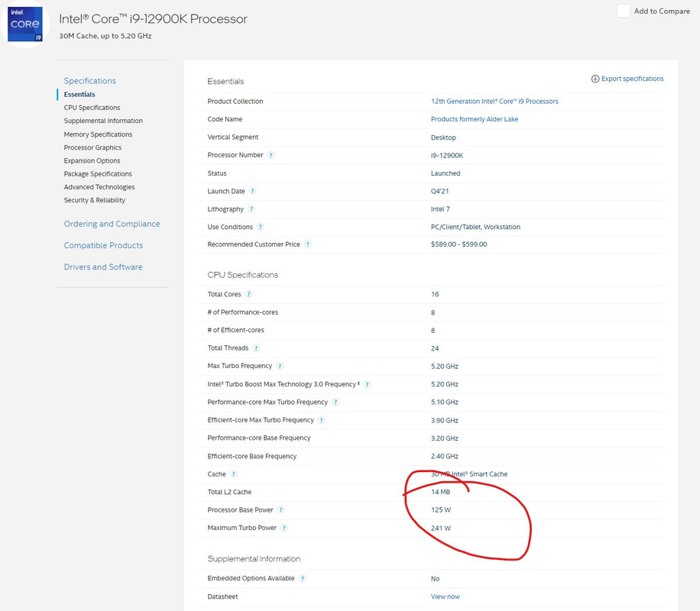Open help icon next to Turbo Boost Max 3.0
The image size is (700, 611).
coord(367,384)
